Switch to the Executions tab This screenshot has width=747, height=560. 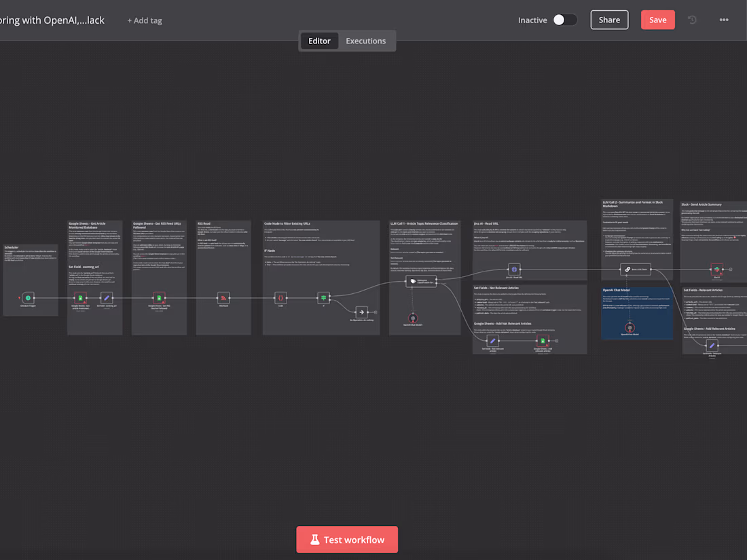coord(365,41)
